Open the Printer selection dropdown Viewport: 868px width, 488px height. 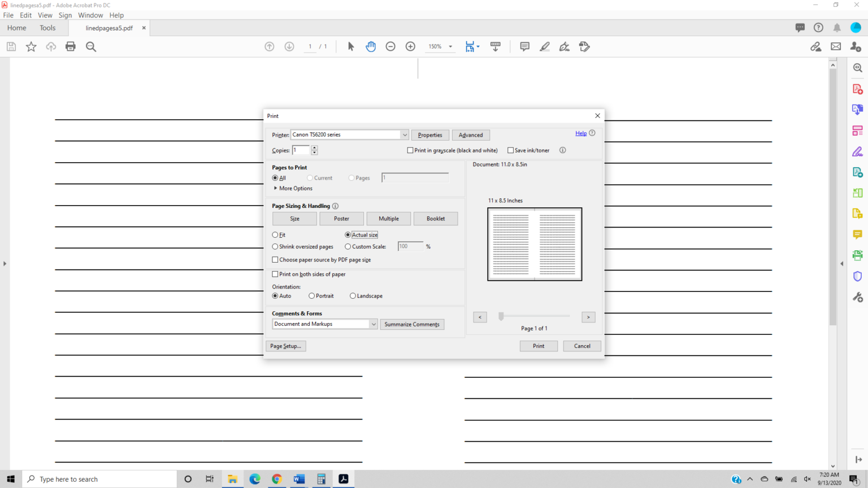pos(405,134)
